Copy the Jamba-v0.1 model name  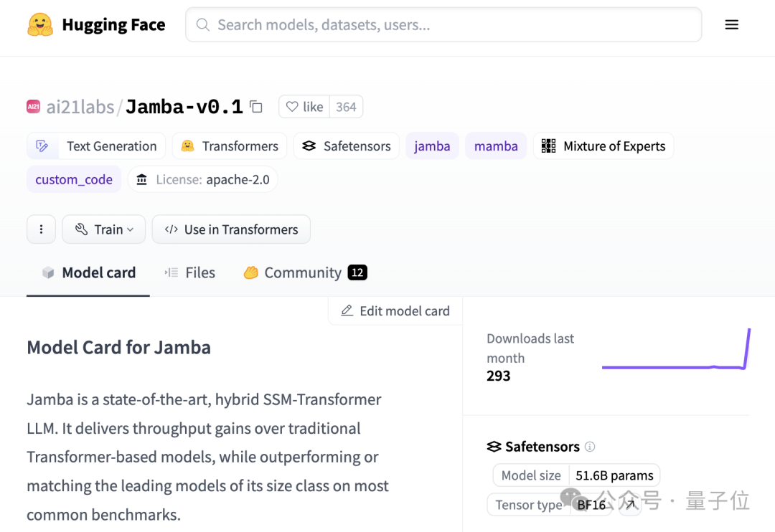(x=256, y=105)
